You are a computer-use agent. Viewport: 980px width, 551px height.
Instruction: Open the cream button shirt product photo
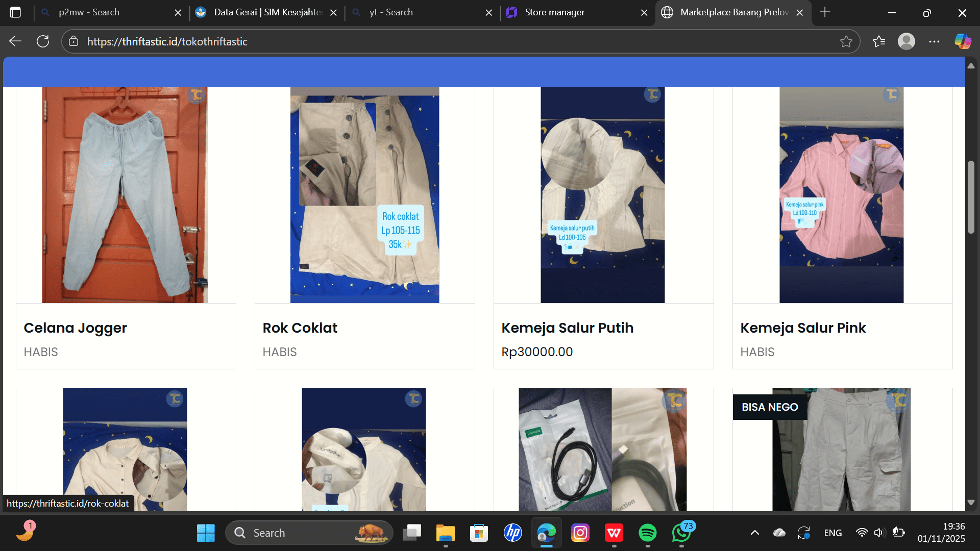click(125, 449)
